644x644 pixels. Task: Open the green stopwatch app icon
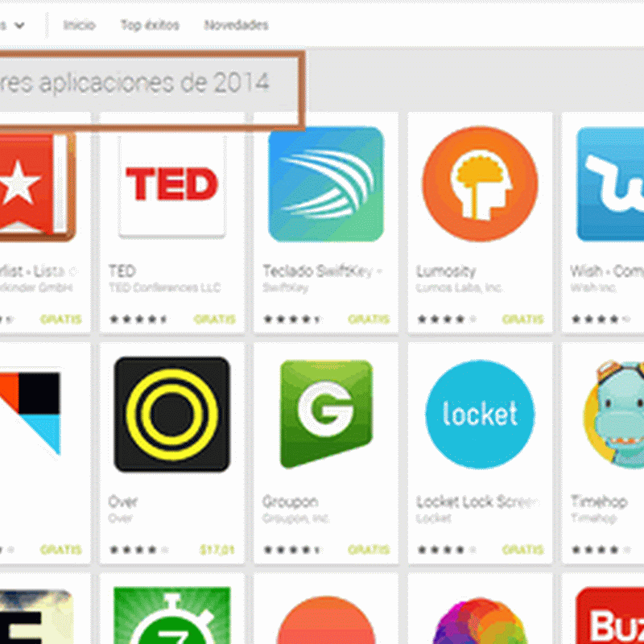(171, 615)
